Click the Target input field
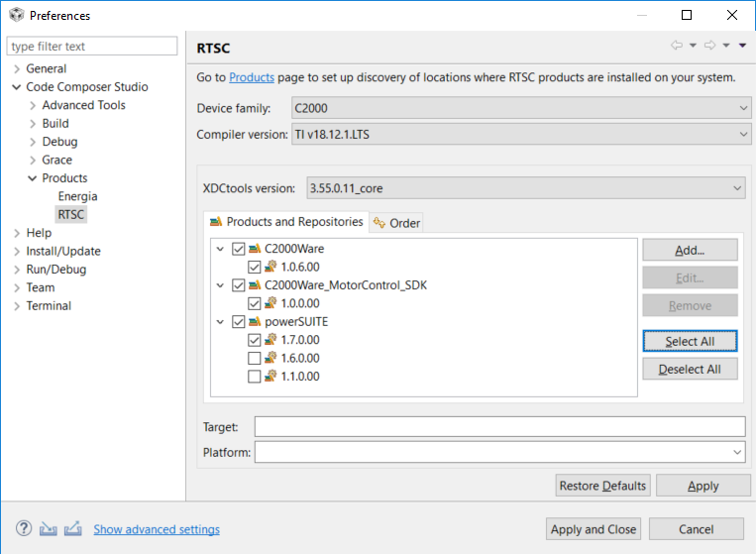Screen dimensions: 756x554 click(x=499, y=427)
